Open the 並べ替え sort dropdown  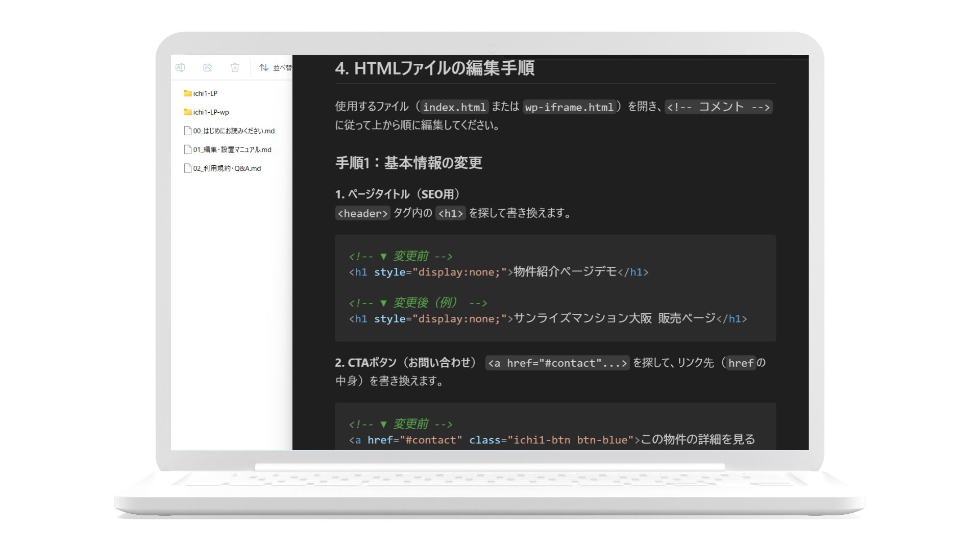[x=282, y=67]
